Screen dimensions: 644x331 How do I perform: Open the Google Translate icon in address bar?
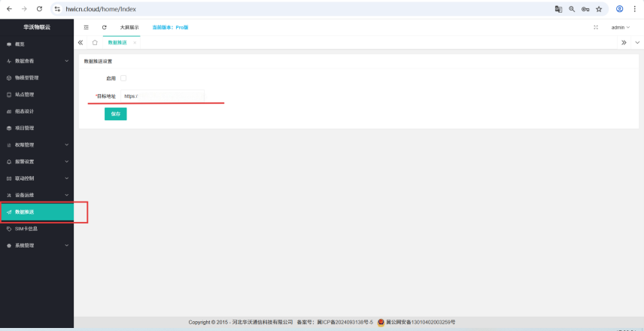[x=558, y=9]
